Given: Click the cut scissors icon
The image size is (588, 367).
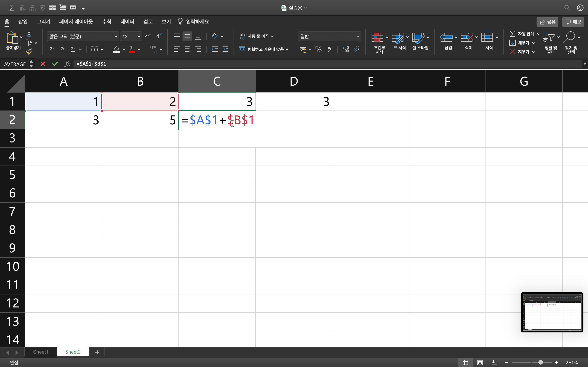Looking at the screenshot, I should click(29, 34).
